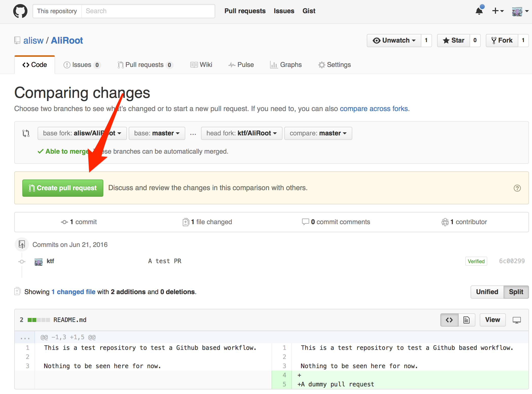Expand the head fork ktf/AliRoot dropdown
The width and height of the screenshot is (532, 394).
(242, 133)
